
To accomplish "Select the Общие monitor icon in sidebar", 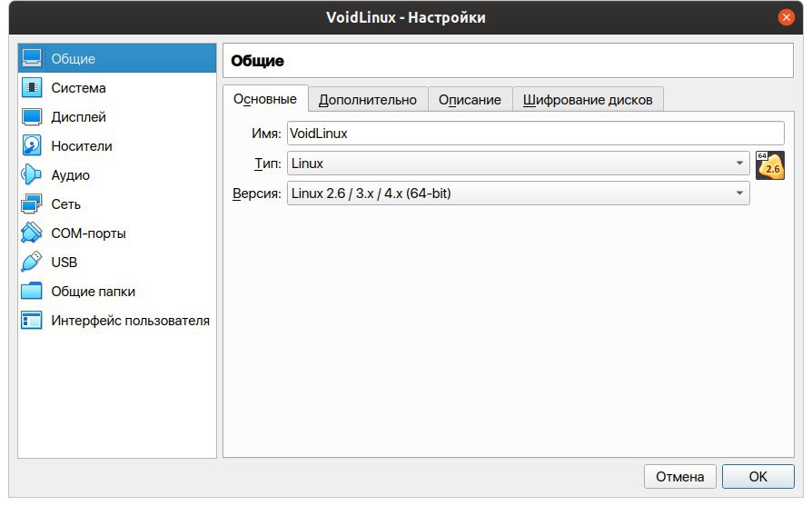I will click(32, 58).
